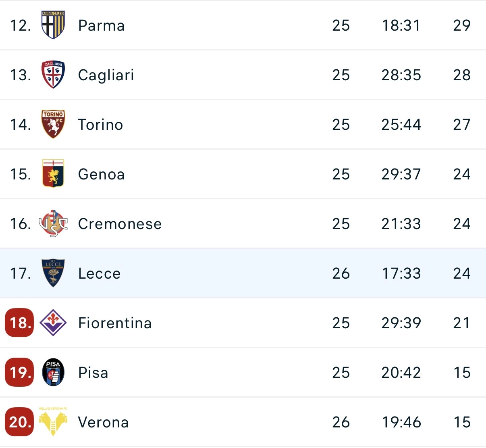Click the Fiorentina purple diamond crest
The image size is (486, 448).
point(53,323)
